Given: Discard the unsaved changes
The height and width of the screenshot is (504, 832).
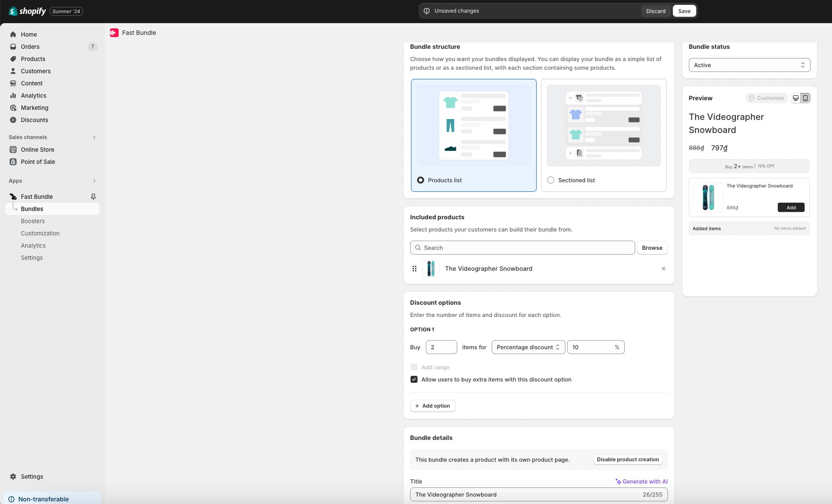Looking at the screenshot, I should tap(656, 11).
